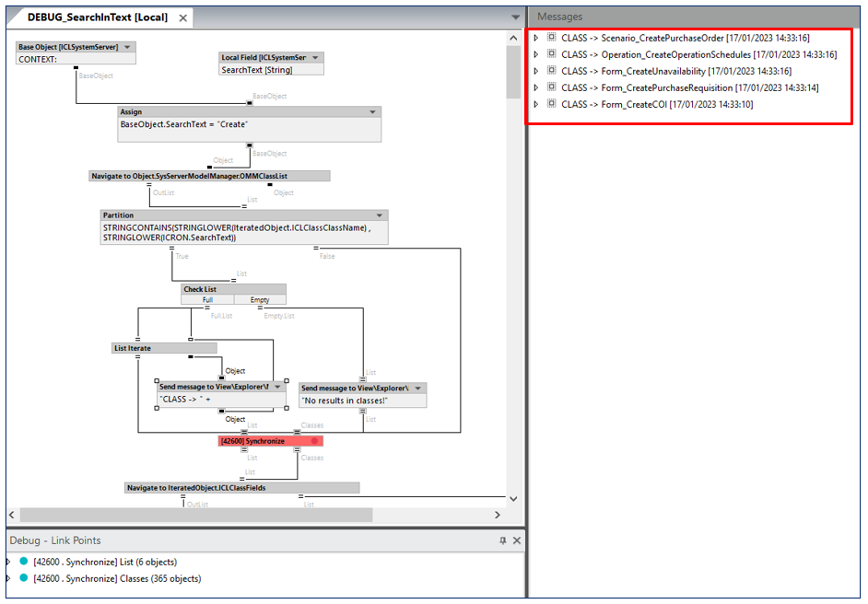Select the Full option of Check List node
This screenshot has height=604, width=868.
point(207,300)
